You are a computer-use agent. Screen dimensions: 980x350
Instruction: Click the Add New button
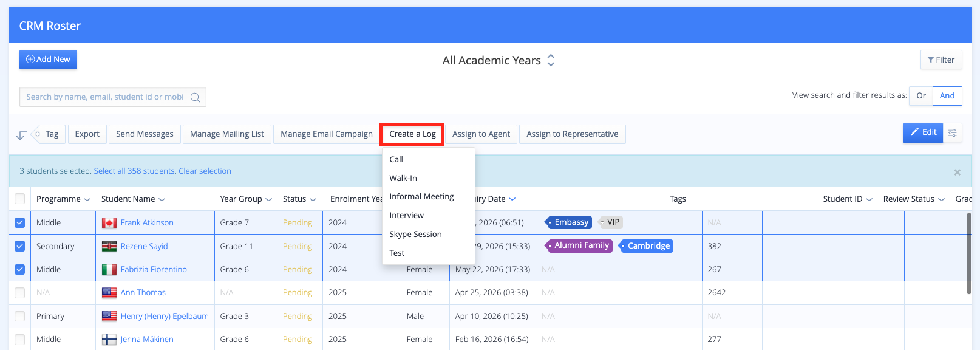pos(48,60)
